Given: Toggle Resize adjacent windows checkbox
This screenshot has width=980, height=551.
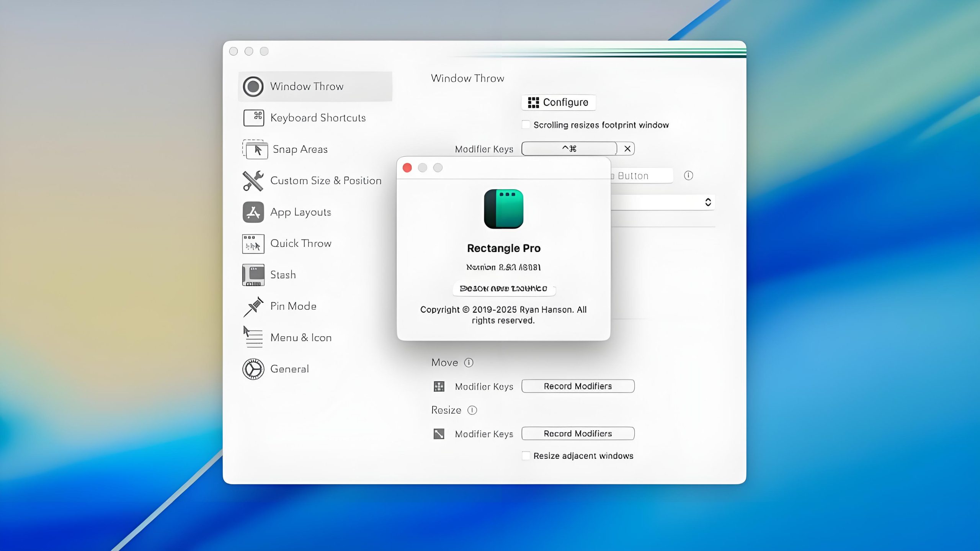Looking at the screenshot, I should click(526, 456).
